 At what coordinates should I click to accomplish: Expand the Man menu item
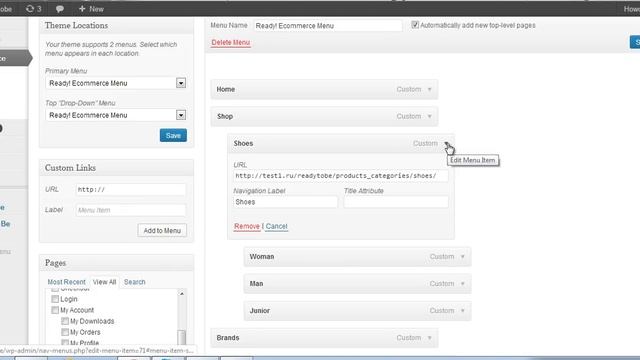pos(462,284)
